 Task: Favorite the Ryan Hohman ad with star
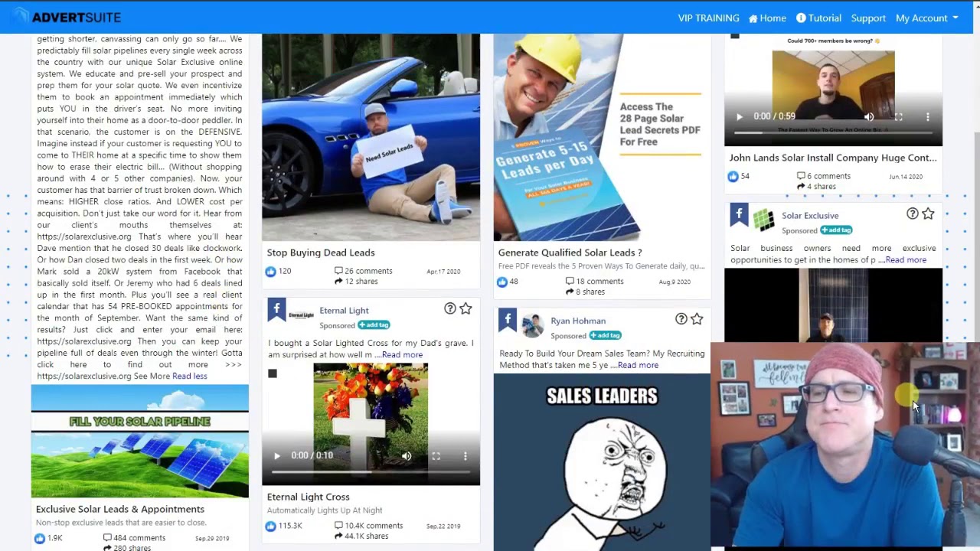[697, 318]
